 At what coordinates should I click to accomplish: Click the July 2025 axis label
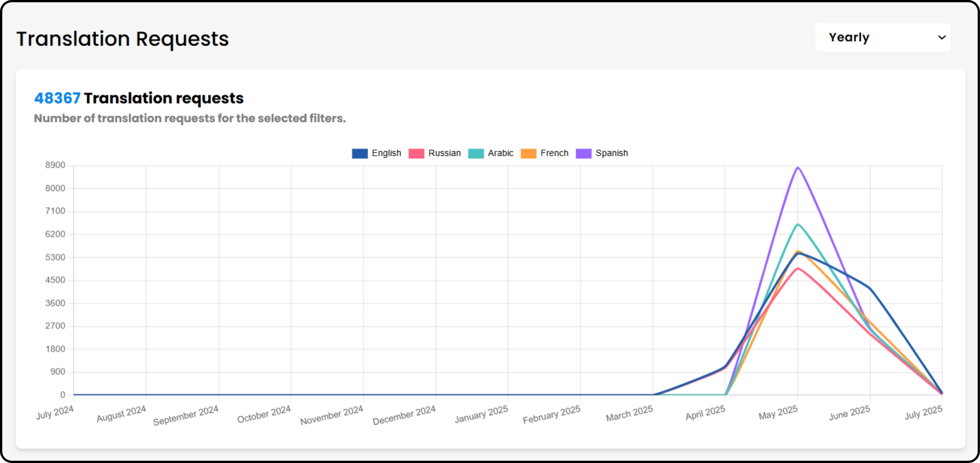(924, 412)
